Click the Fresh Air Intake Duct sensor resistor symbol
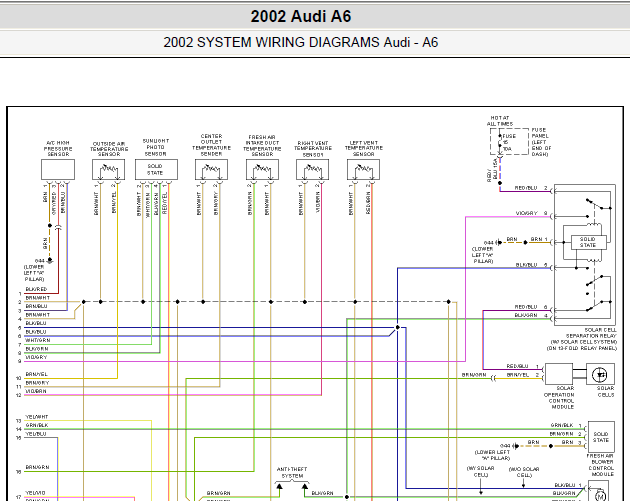The height and width of the screenshot is (501, 630). (262, 170)
